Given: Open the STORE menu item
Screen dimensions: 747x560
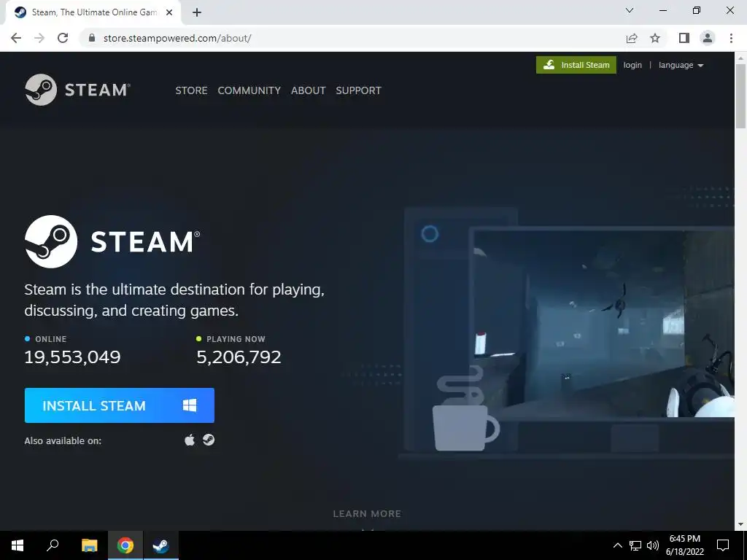Looking at the screenshot, I should pyautogui.click(x=191, y=90).
